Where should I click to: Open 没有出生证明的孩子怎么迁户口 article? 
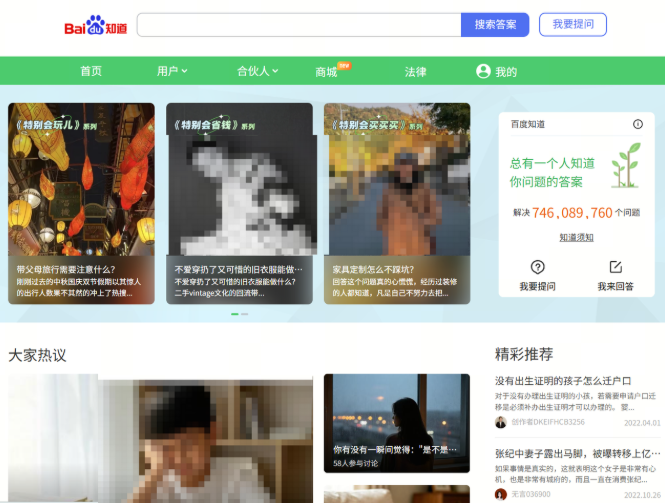point(563,381)
